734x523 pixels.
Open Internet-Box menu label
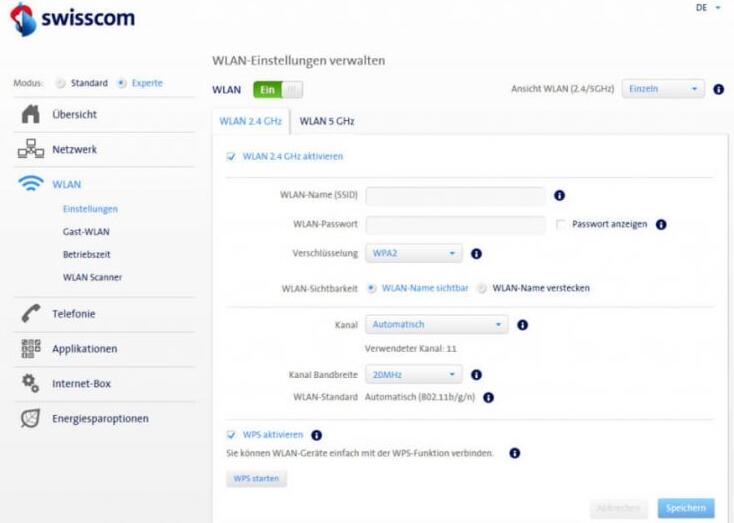coord(81,383)
